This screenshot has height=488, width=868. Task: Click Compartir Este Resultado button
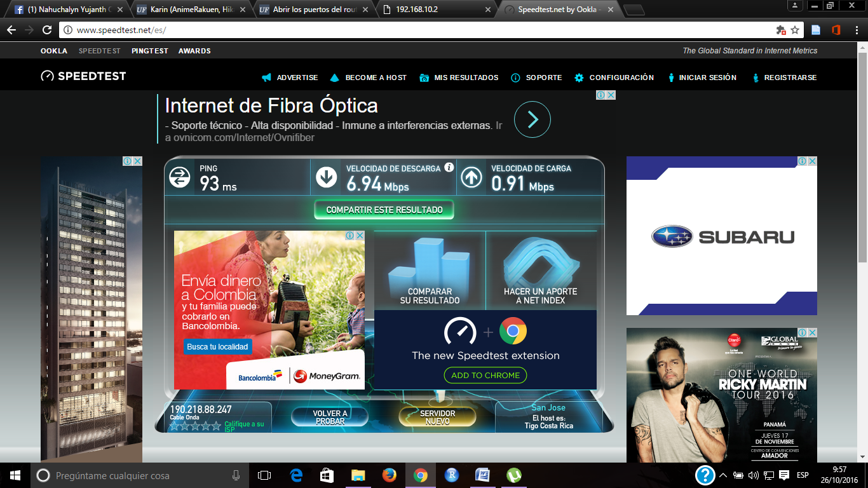pyautogui.click(x=384, y=210)
